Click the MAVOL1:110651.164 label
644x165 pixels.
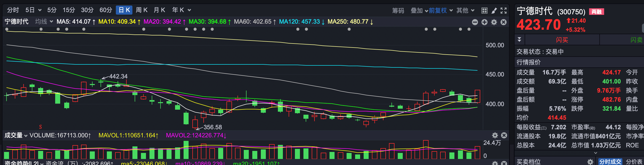(129, 135)
